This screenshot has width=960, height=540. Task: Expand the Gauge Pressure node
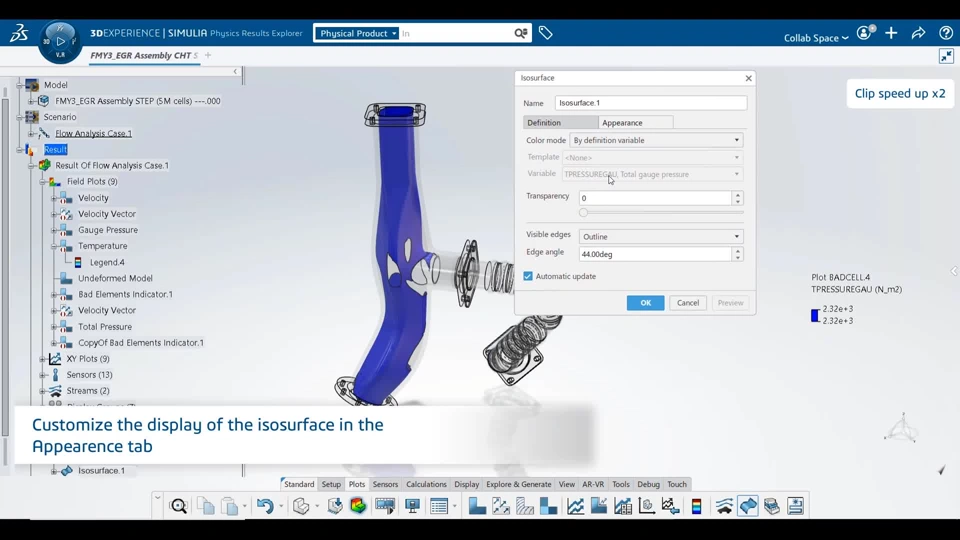[x=54, y=230]
